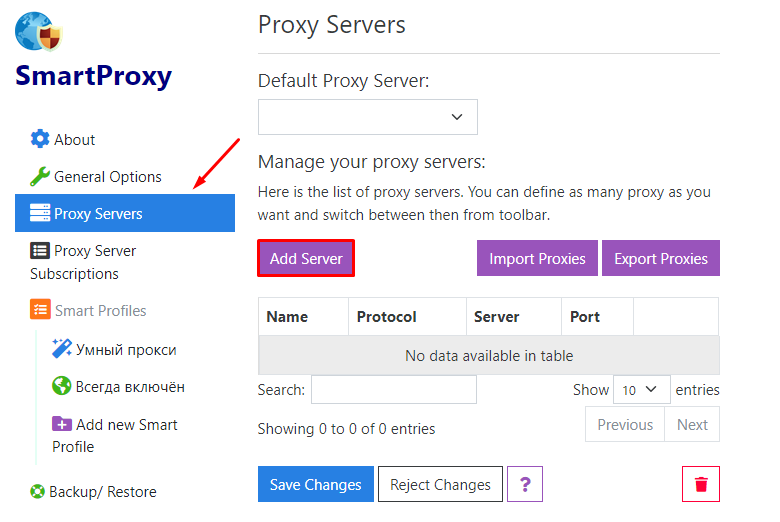The image size is (780, 522).
Task: Sort table by Port column header
Action: [x=597, y=316]
